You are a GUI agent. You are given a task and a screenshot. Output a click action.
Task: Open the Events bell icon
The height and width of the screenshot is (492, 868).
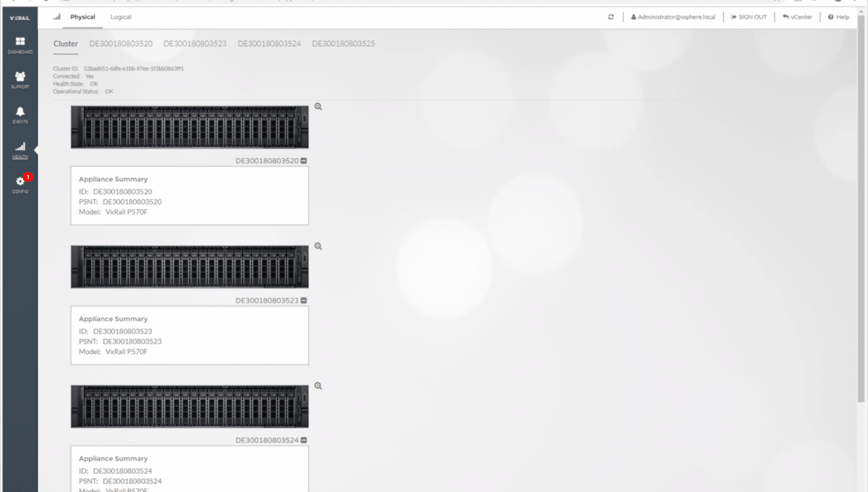[x=20, y=114]
